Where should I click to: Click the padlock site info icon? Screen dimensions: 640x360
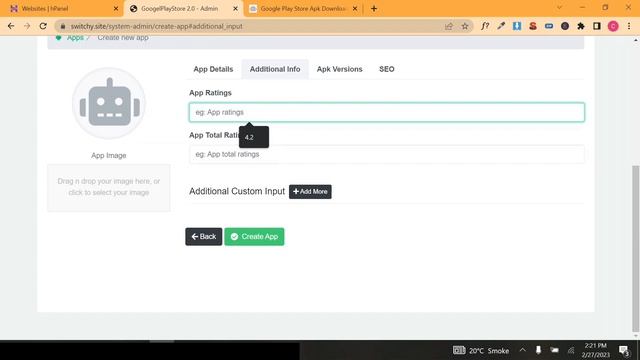point(62,26)
